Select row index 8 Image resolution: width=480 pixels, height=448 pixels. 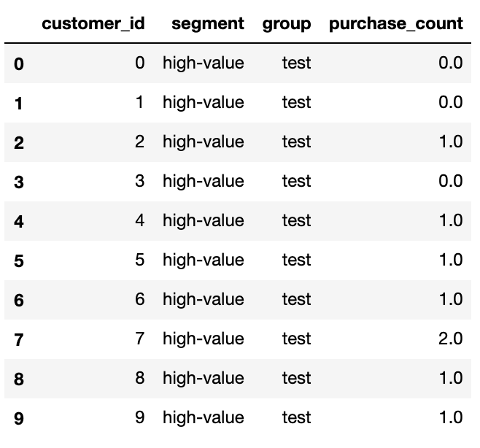(x=19, y=379)
